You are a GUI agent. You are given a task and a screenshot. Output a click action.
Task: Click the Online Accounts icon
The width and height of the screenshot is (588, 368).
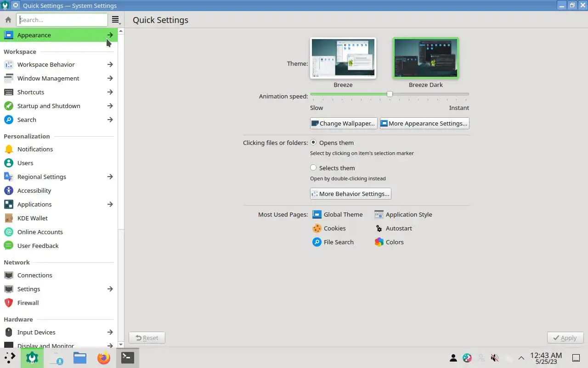click(8, 232)
